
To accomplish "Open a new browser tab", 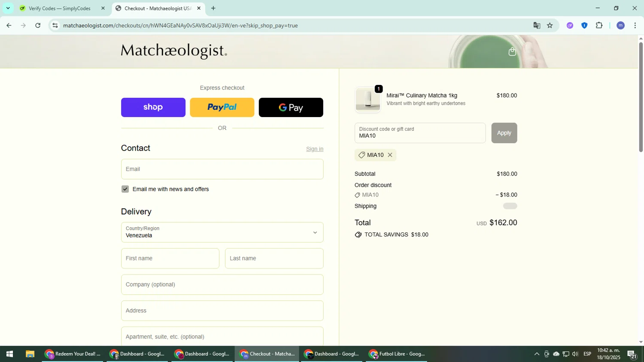I will click(x=213, y=8).
